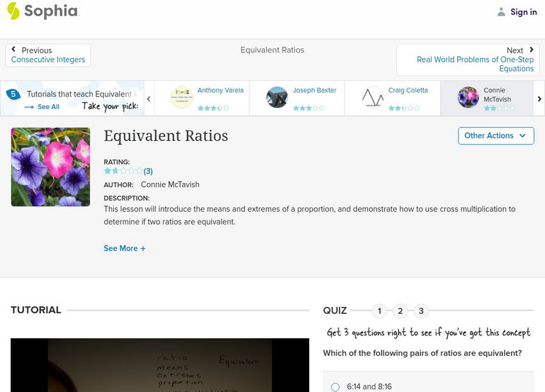Select Joseph Baxter's avatar
This screenshot has height=392, width=545.
click(277, 97)
